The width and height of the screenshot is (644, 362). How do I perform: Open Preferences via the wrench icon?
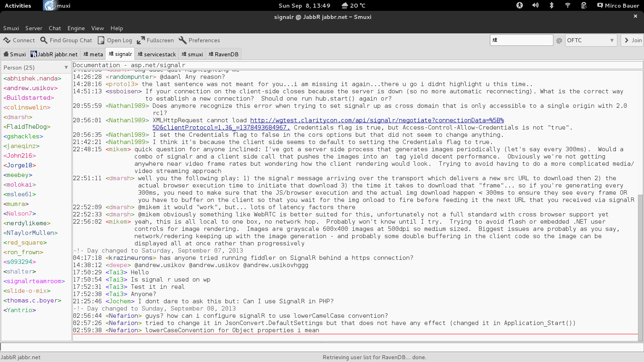point(183,40)
